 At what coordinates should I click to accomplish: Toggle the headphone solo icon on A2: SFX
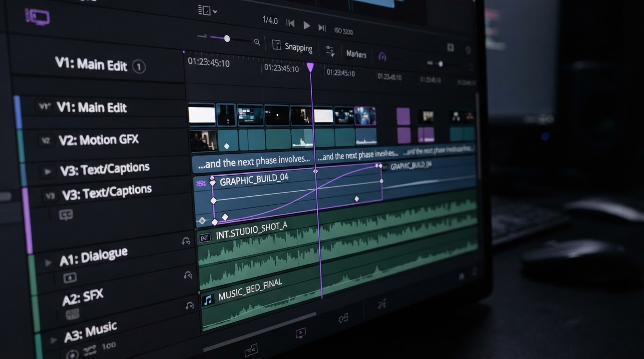click(x=188, y=275)
